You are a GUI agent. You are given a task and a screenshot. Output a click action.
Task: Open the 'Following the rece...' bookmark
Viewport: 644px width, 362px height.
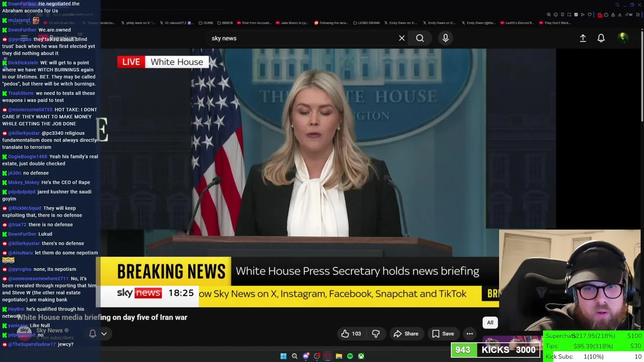[332, 23]
